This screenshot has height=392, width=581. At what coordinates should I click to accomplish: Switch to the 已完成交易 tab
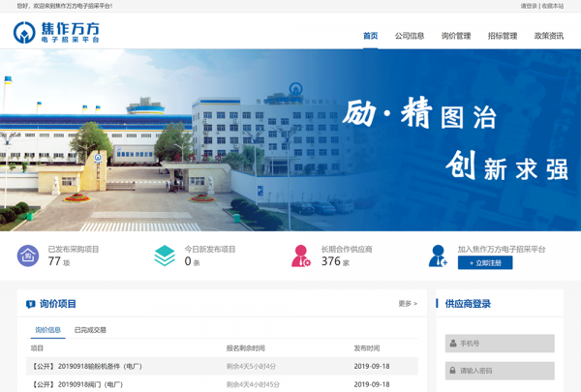point(90,330)
